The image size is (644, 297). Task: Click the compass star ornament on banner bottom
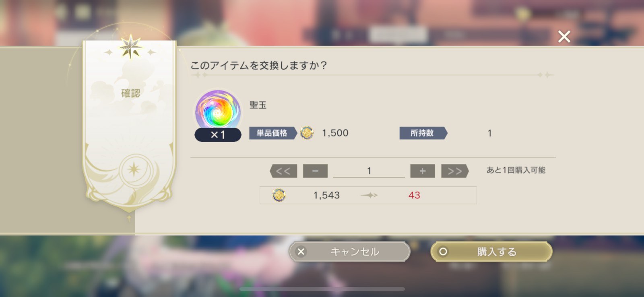tap(134, 169)
